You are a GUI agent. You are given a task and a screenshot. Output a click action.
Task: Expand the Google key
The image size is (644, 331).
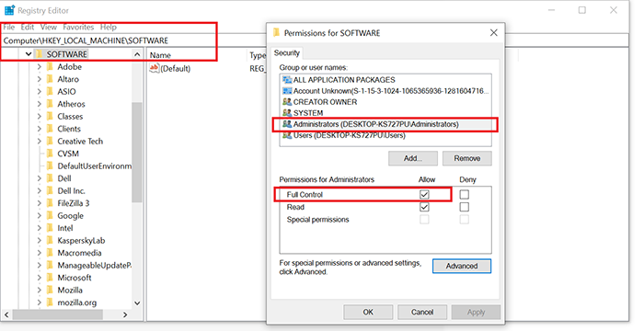tap(39, 215)
